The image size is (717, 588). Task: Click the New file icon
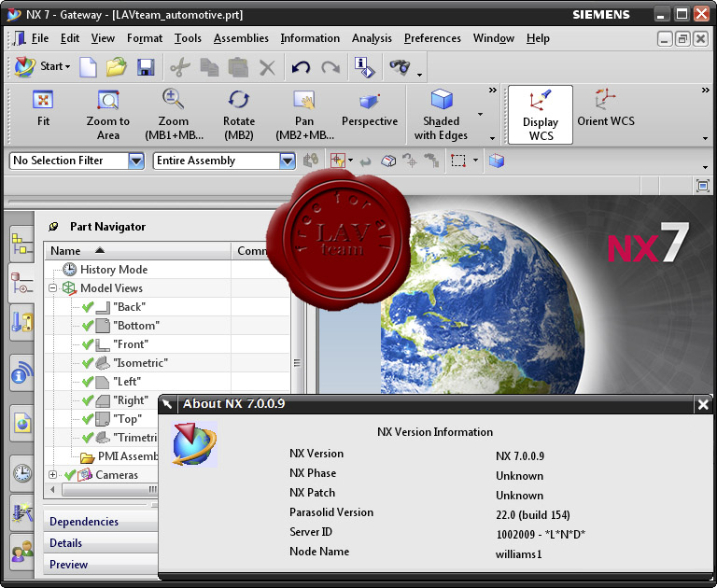[x=88, y=67]
